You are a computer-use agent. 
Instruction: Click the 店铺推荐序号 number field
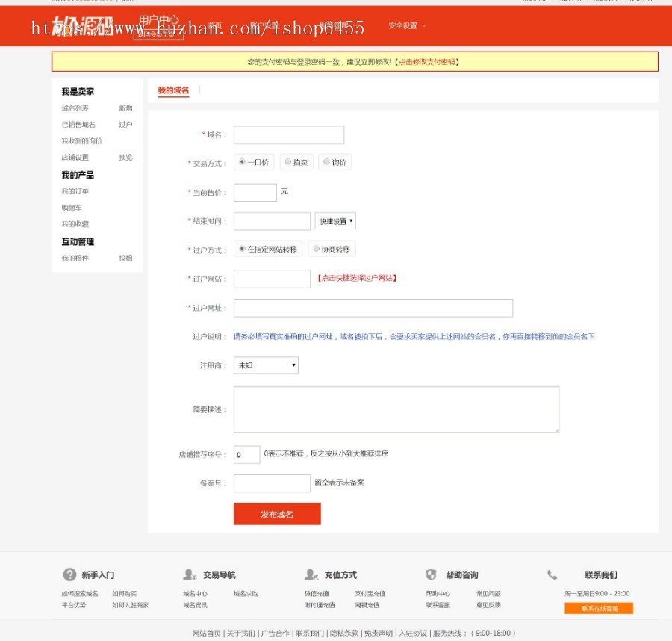click(246, 453)
